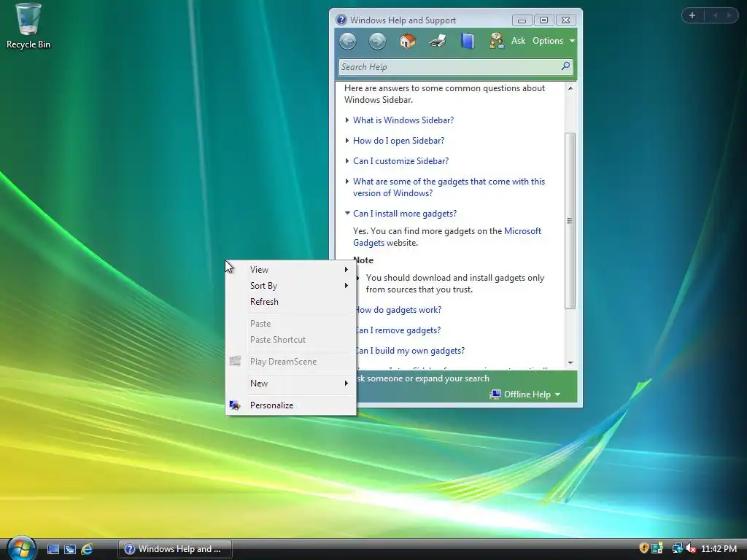Click the muted volume tray icon

[690, 548]
